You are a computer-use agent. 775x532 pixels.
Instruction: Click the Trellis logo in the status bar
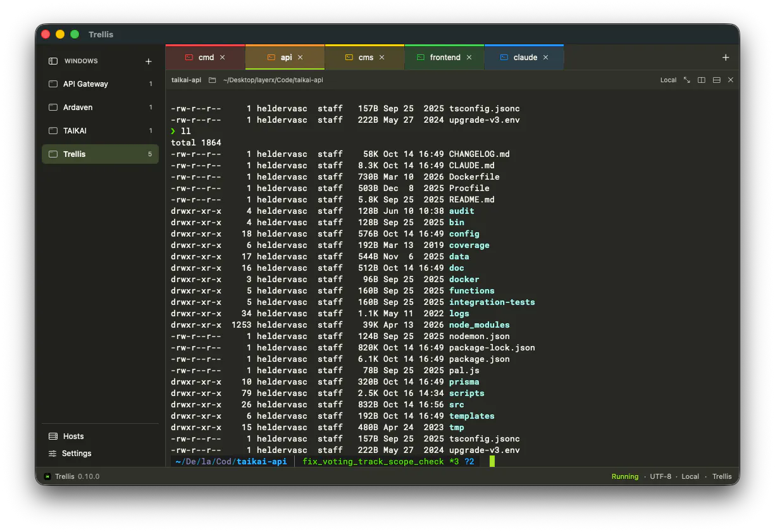click(x=47, y=476)
